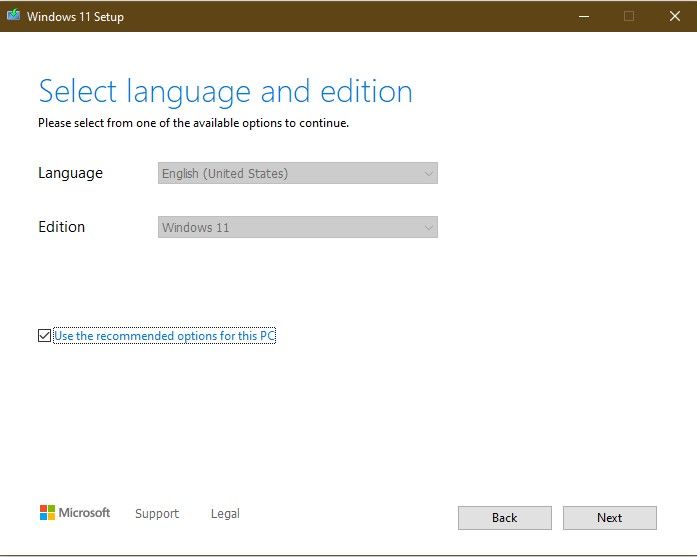The width and height of the screenshot is (697, 557).
Task: Click the Windows 11 Setup title icon
Action: tap(13, 16)
